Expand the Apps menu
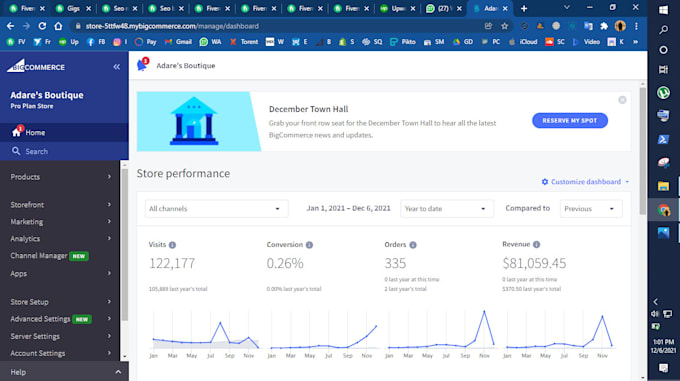Viewport: 680px width, 381px height. [61, 274]
